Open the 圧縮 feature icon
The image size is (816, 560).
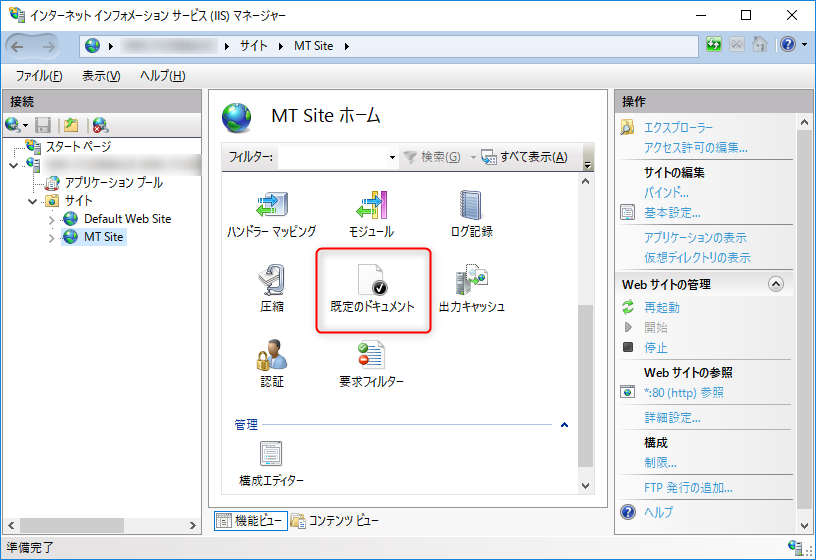(x=271, y=287)
